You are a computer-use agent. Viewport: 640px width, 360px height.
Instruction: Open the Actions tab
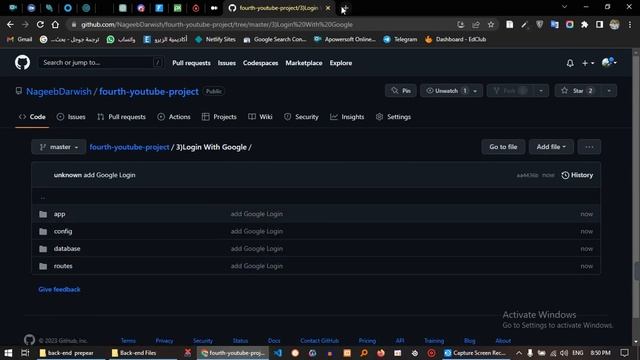(x=174, y=117)
